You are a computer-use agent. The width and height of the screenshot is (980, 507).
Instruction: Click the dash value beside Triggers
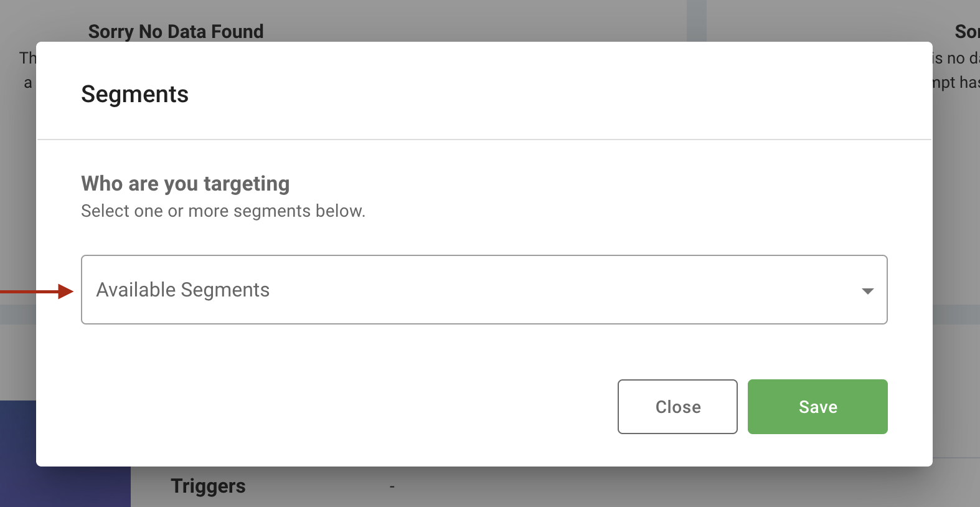[x=392, y=486]
